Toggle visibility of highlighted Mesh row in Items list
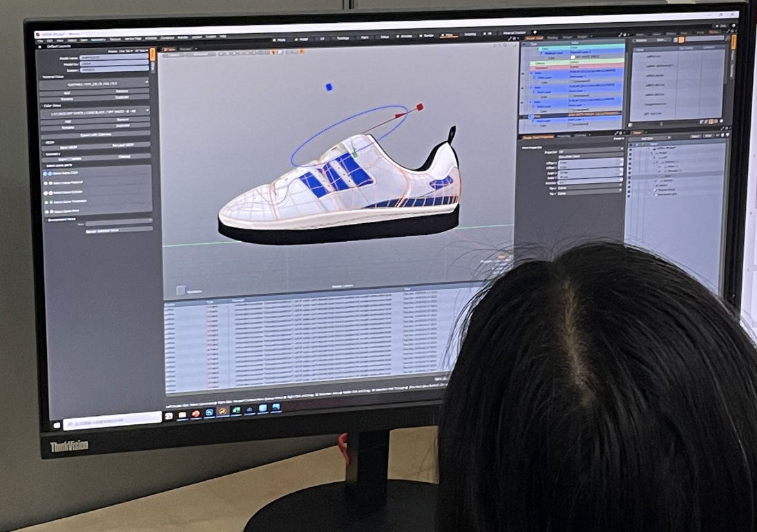757x532 pixels. pos(629,178)
